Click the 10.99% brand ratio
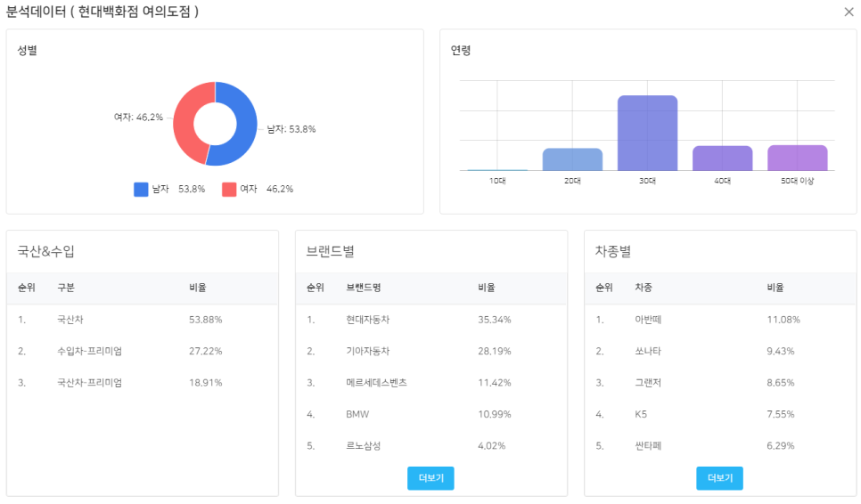The height and width of the screenshot is (504, 861). click(x=494, y=415)
